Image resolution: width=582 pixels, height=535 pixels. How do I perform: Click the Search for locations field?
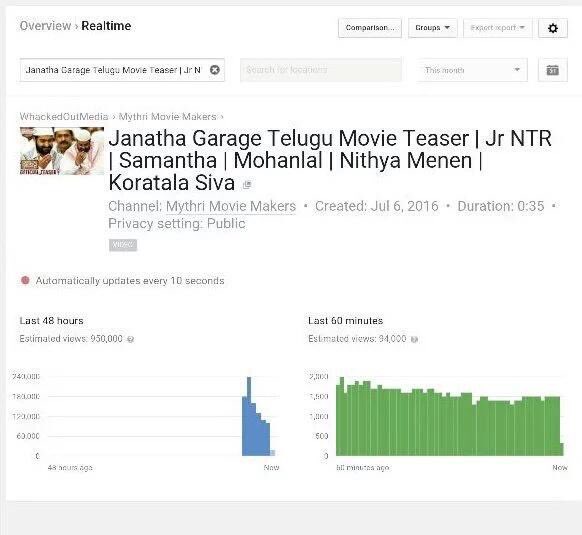[x=321, y=70]
